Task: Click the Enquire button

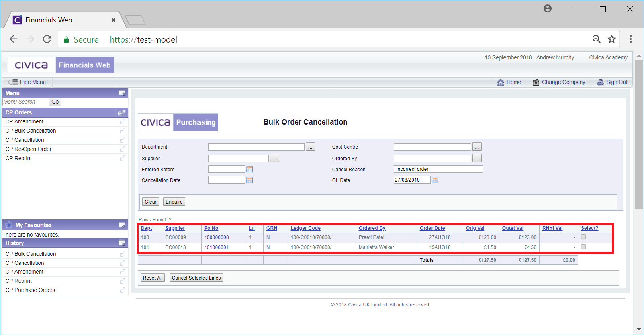Action: pyautogui.click(x=174, y=202)
